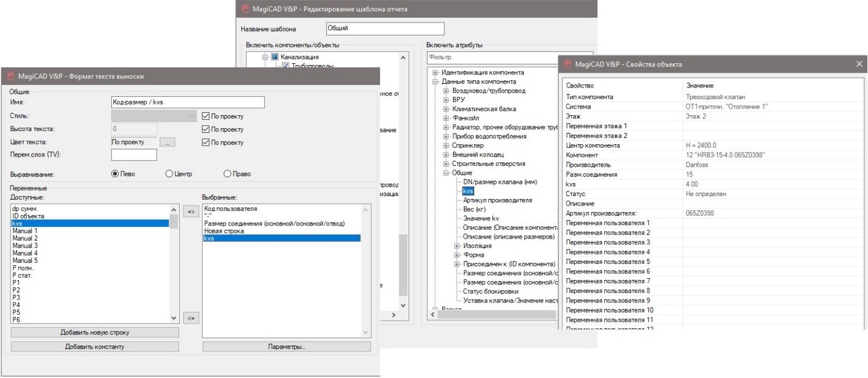Collapse the Общие attributes tree node
The width and height of the screenshot is (868, 378).
(446, 173)
